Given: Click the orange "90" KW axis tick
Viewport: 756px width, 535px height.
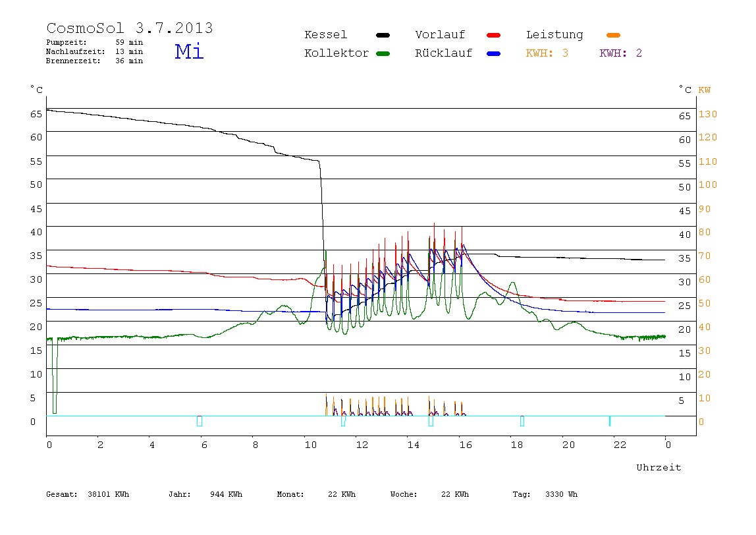Looking at the screenshot, I should click(x=705, y=209).
